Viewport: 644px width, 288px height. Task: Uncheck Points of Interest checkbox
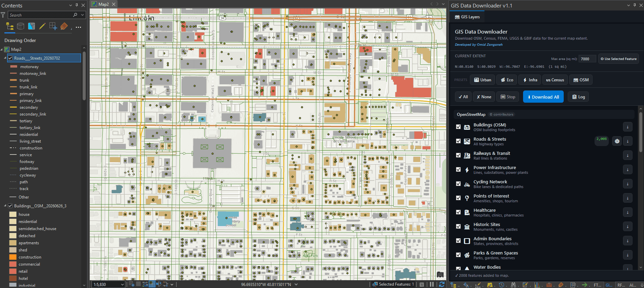(458, 198)
